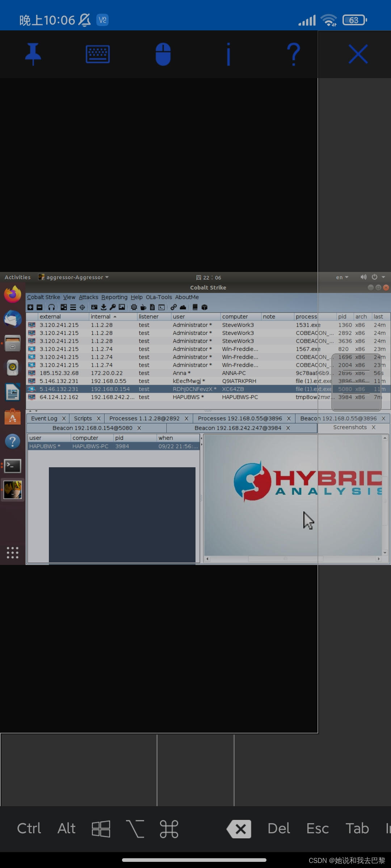Sort sessions by the external column header
The image size is (391, 868).
[63, 316]
